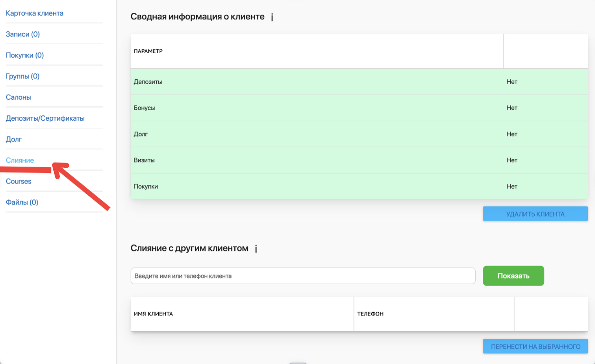Click the Имя клиента column header
The height and width of the screenshot is (364, 595).
[x=154, y=314]
